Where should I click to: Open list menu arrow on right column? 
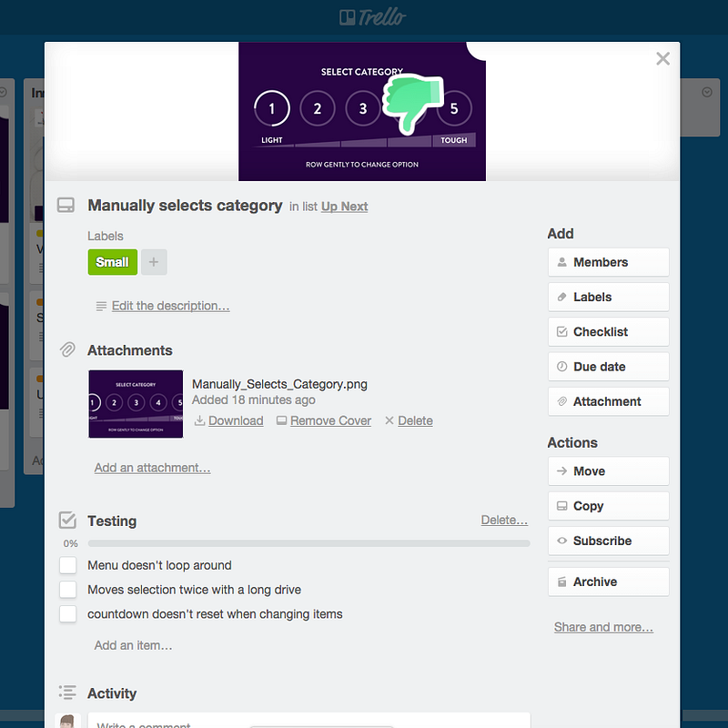tap(707, 92)
